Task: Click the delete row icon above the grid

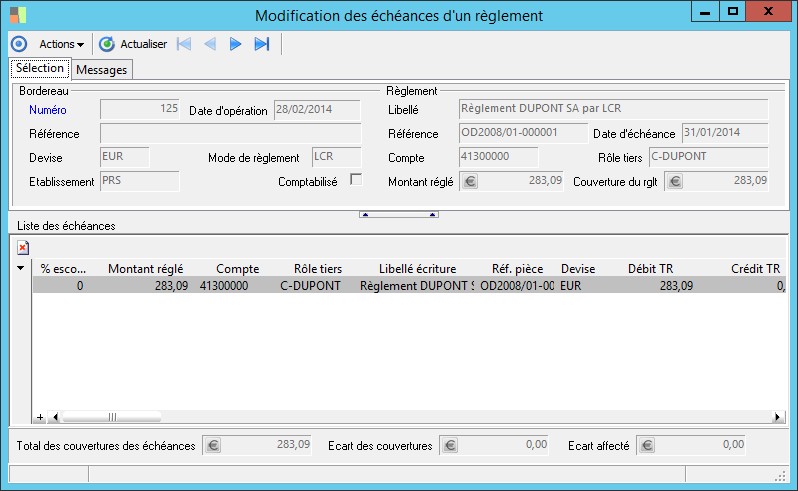Action: click(x=23, y=247)
